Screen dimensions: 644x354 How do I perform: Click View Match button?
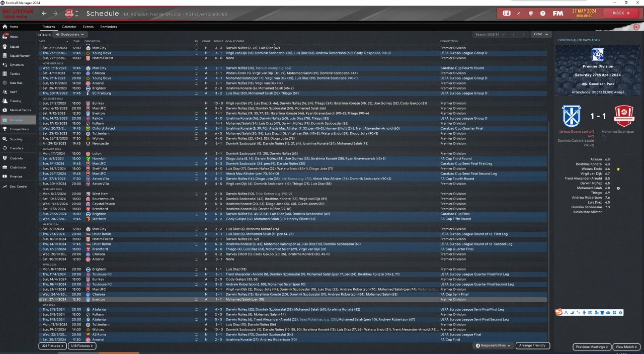click(626, 347)
